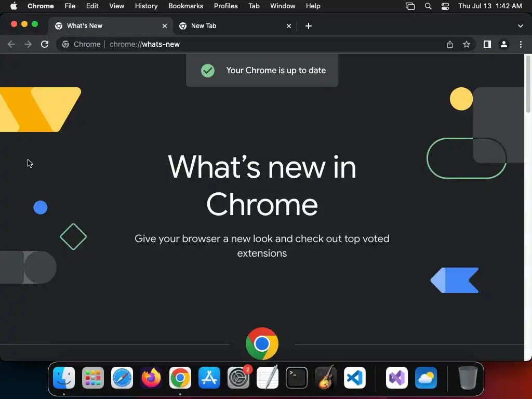532x399 pixels.
Task: Open the Chrome side panel
Action: [x=487, y=45]
